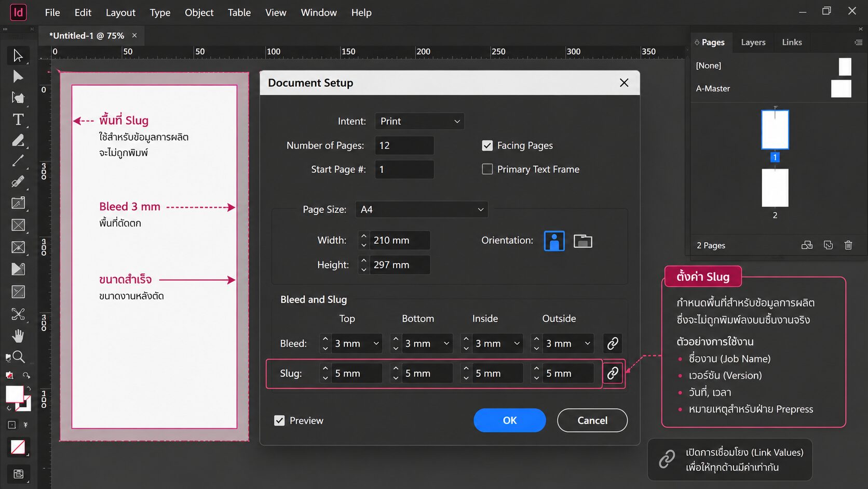Screen dimensions: 868x489
Task: Switch to the Pages tab
Action: [713, 42]
